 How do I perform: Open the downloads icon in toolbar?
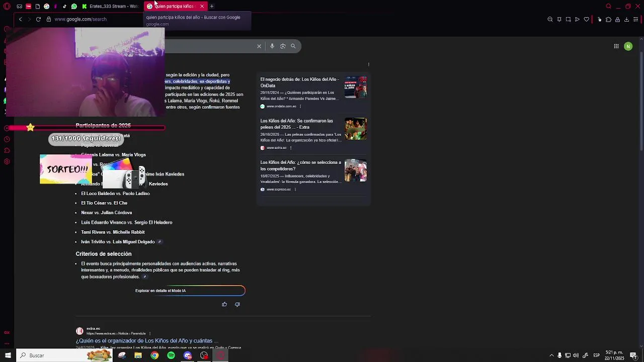[x=626, y=19]
